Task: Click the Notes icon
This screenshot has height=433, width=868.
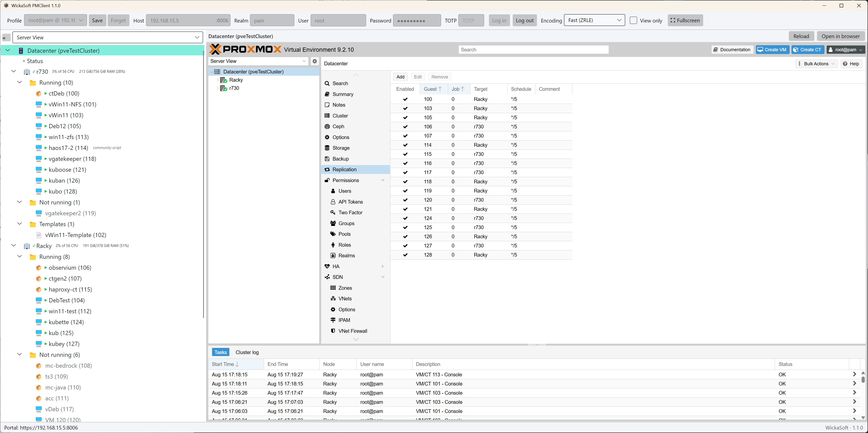Action: pos(327,105)
